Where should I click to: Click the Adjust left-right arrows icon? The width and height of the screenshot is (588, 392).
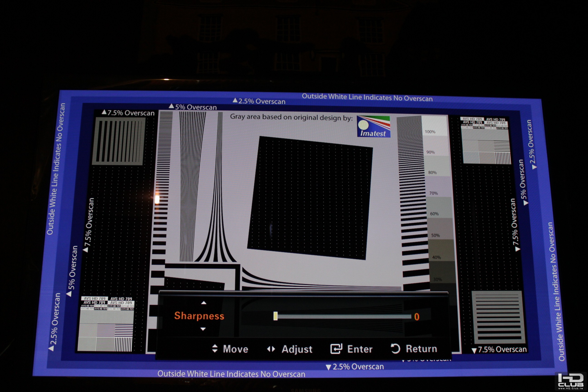271,349
